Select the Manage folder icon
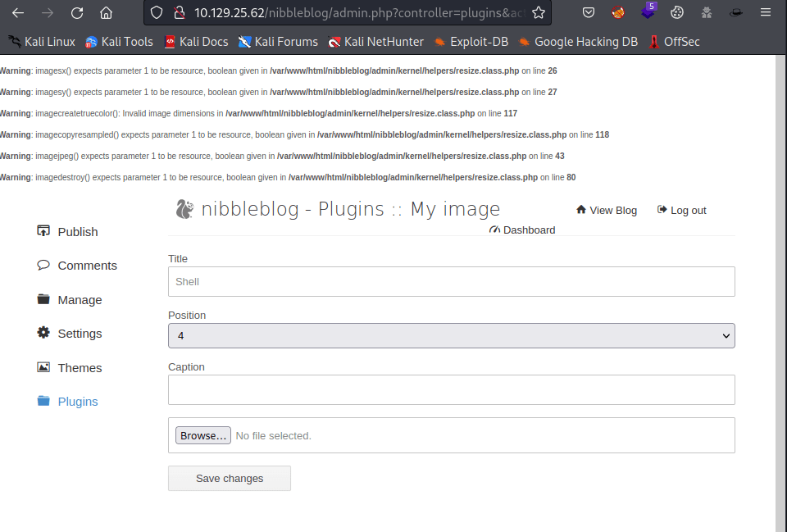 [x=43, y=299]
